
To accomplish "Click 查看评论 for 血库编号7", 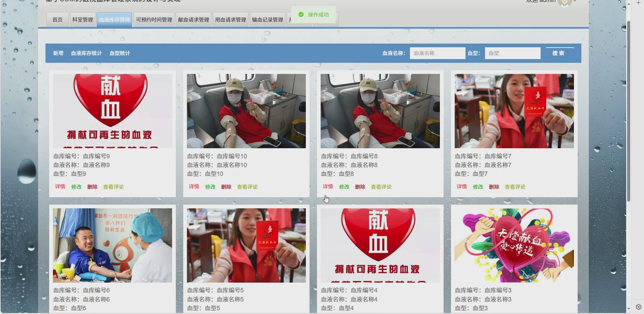I will coord(515,187).
